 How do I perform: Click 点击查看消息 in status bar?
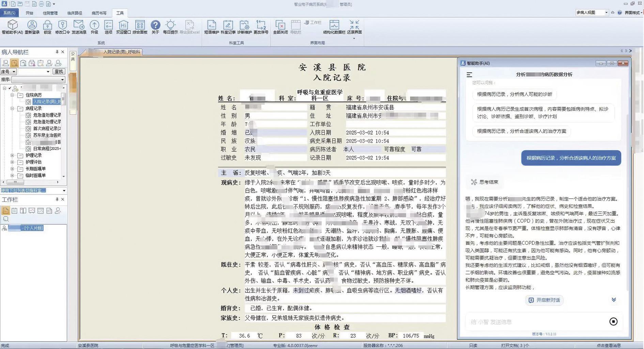[609, 345]
